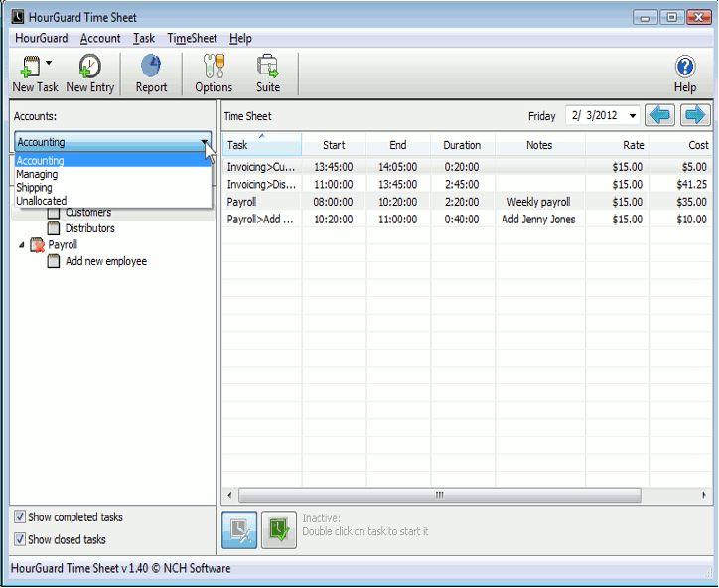Click the scrollbar left arrow

(229, 495)
